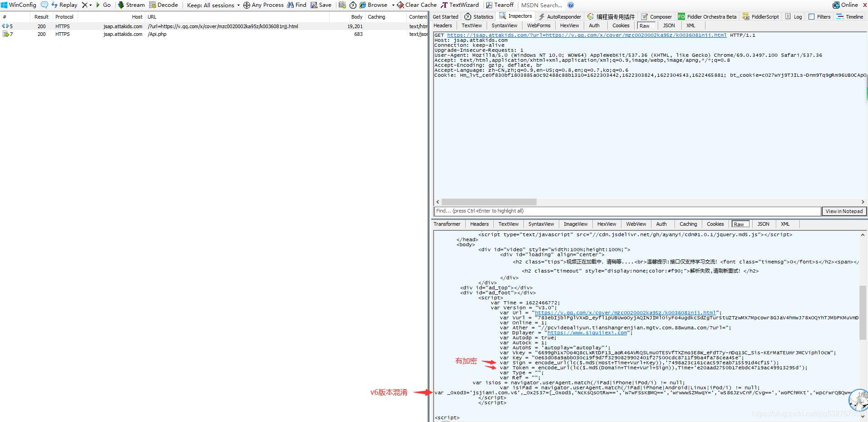Toggle Decode option in toolbar
The image size is (868, 422).
163,5
